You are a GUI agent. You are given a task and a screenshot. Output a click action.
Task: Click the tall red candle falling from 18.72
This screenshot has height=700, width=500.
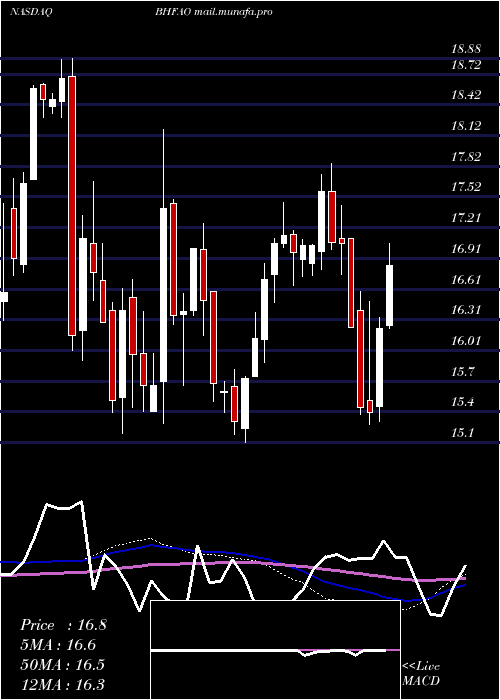(72, 205)
